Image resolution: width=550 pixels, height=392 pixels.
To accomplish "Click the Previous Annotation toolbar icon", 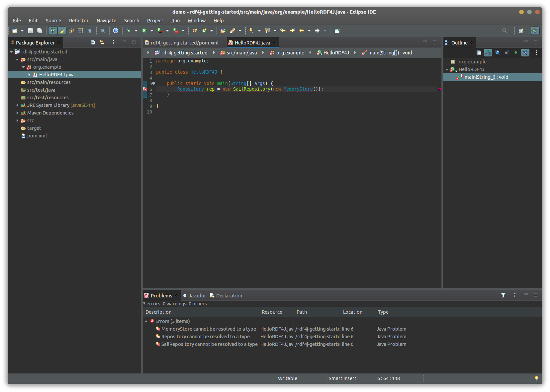I will (267, 31).
